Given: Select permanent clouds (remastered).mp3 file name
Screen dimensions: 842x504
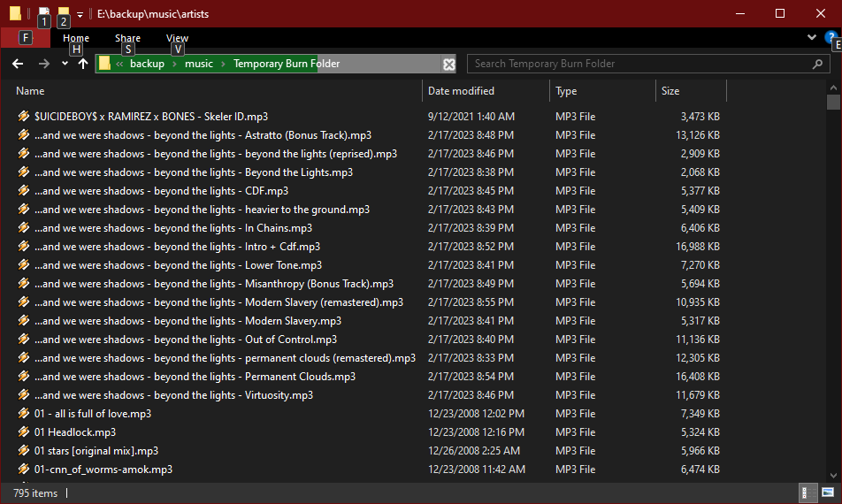Looking at the screenshot, I should click(x=225, y=358).
